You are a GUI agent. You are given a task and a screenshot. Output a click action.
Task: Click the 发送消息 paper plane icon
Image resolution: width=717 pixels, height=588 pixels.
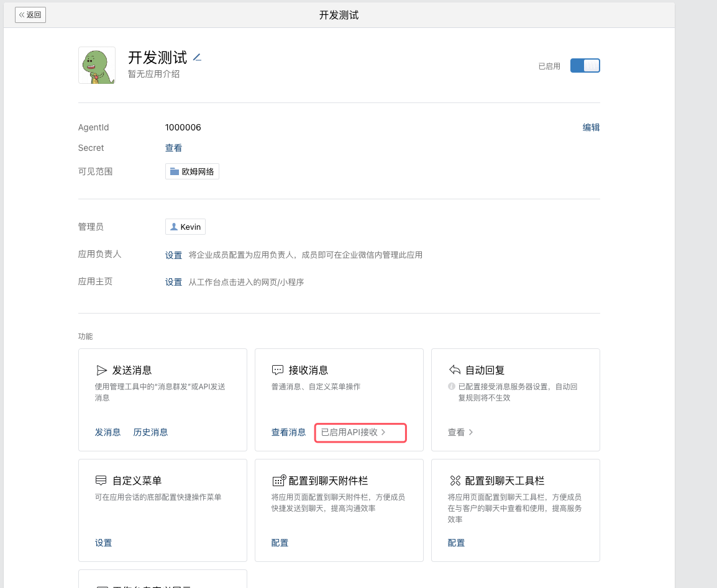[101, 370]
